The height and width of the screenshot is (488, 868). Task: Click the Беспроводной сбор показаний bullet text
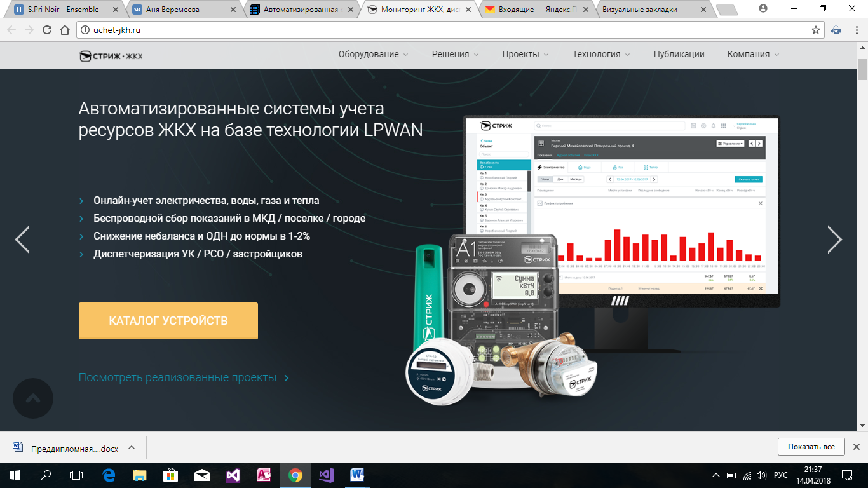pos(229,219)
